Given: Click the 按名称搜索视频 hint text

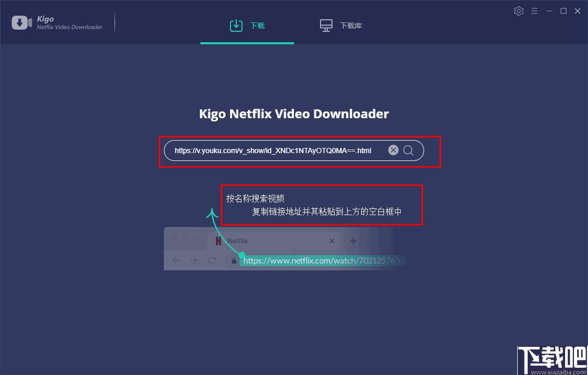Looking at the screenshot, I should [255, 198].
